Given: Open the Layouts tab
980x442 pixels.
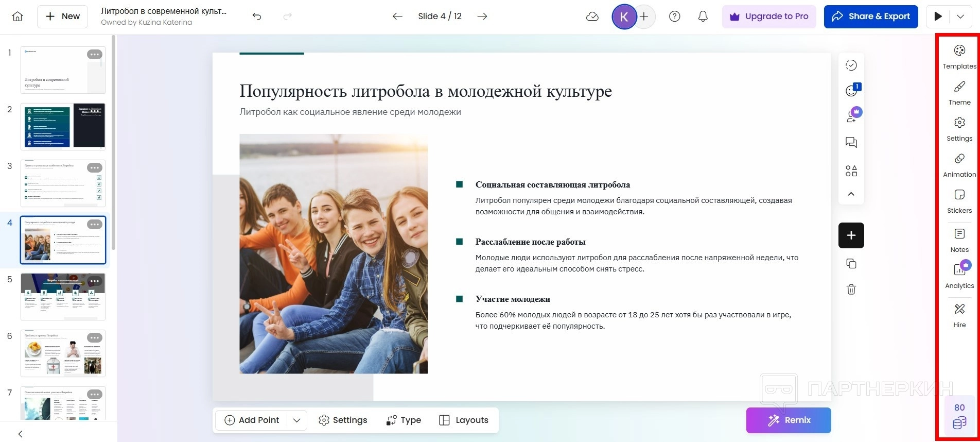Looking at the screenshot, I should [x=464, y=420].
